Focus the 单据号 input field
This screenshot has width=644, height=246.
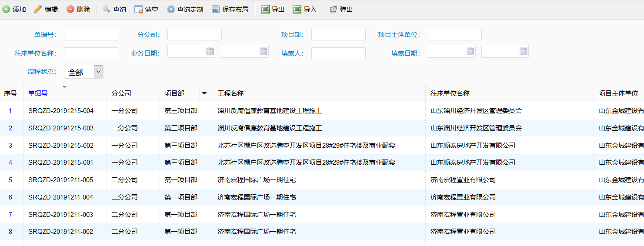[x=91, y=34]
